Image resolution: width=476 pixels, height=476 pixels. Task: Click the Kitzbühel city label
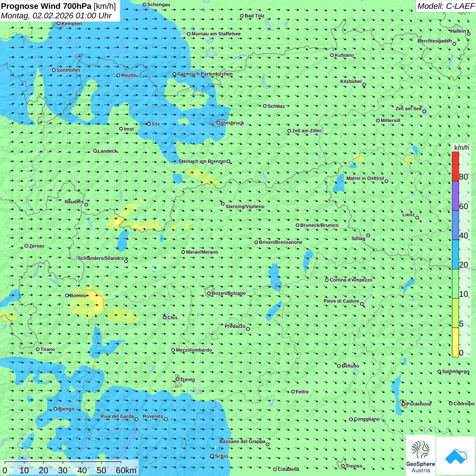tap(351, 81)
